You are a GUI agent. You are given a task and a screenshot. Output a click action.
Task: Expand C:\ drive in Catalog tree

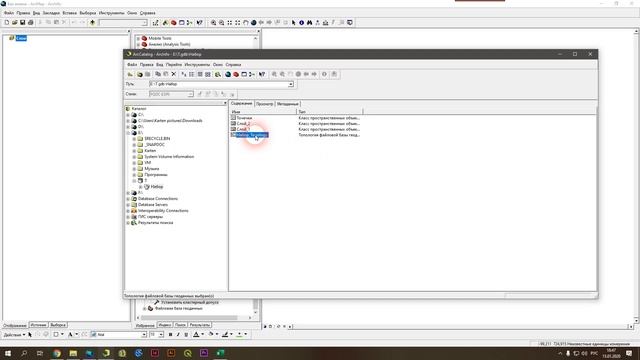[x=128, y=115]
